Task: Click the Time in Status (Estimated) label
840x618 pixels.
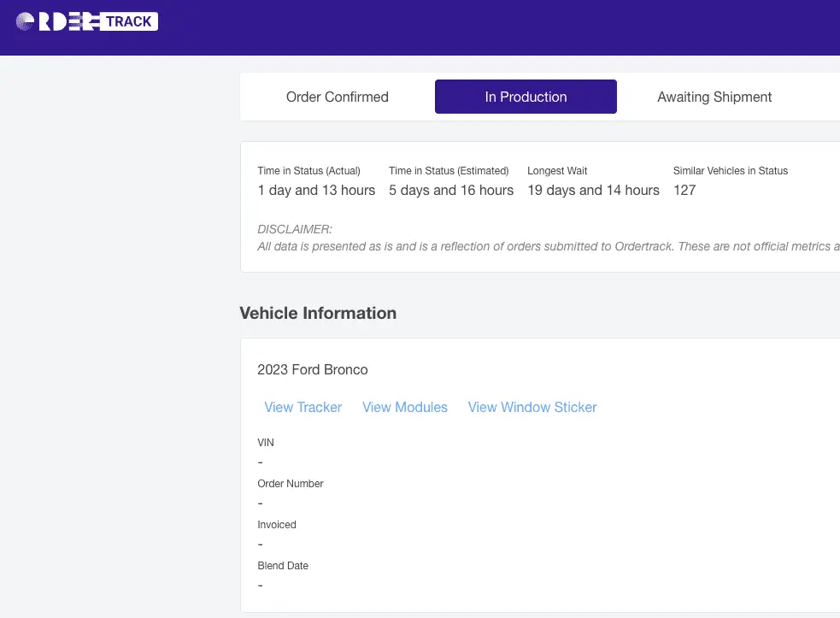Action: click(449, 171)
